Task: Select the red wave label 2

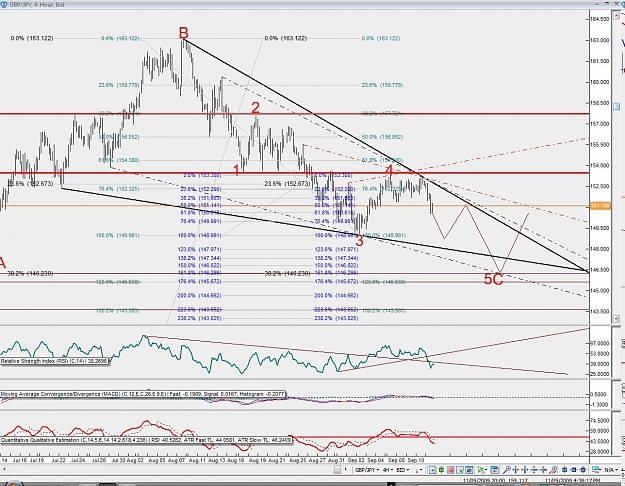Action: [x=256, y=108]
